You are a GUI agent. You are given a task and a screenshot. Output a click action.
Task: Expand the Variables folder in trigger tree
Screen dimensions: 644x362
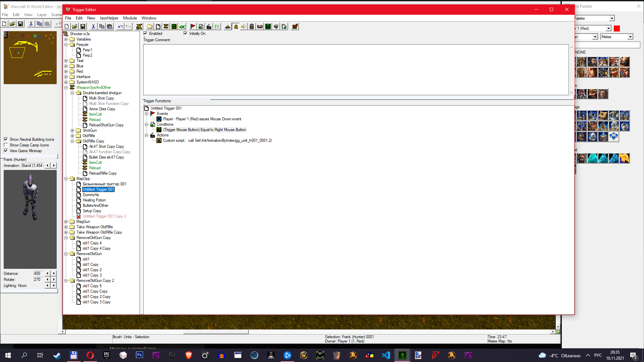(x=66, y=39)
